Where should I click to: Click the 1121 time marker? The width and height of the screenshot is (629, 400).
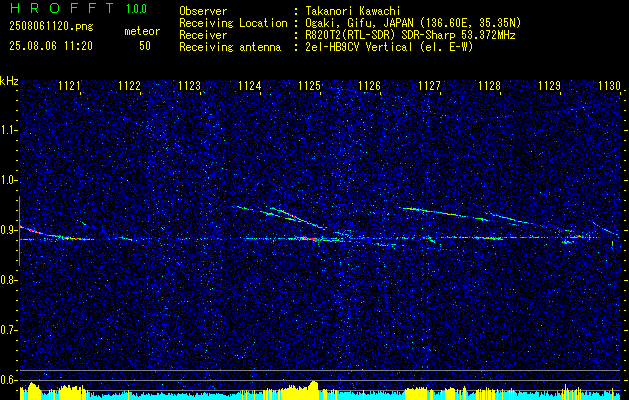[69, 85]
